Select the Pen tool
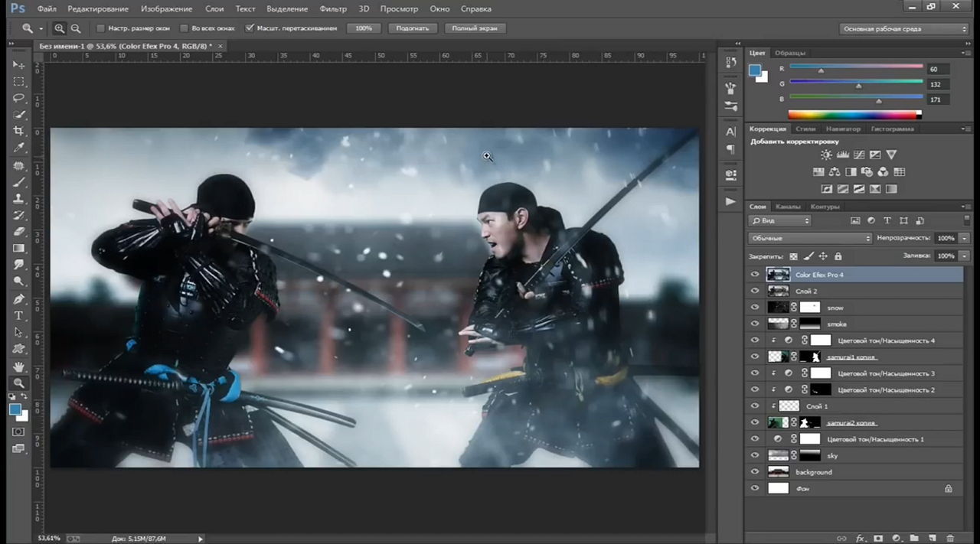The height and width of the screenshot is (544, 980). (x=19, y=299)
